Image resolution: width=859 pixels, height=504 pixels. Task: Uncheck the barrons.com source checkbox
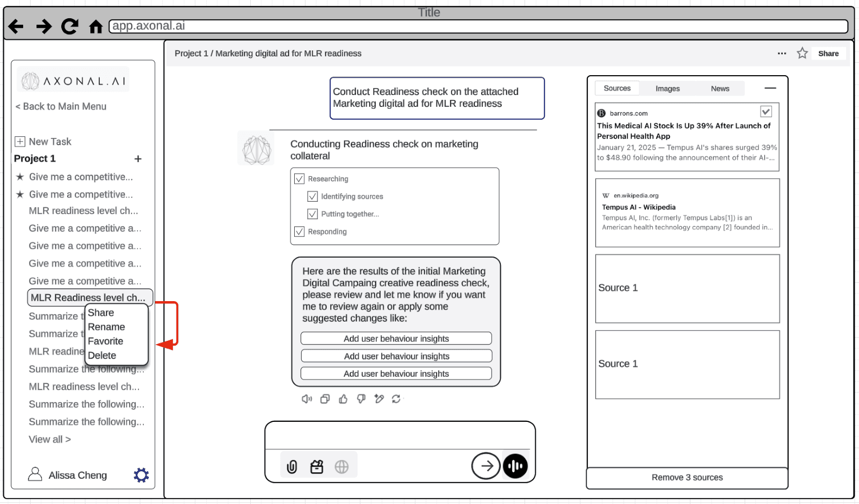coord(766,112)
